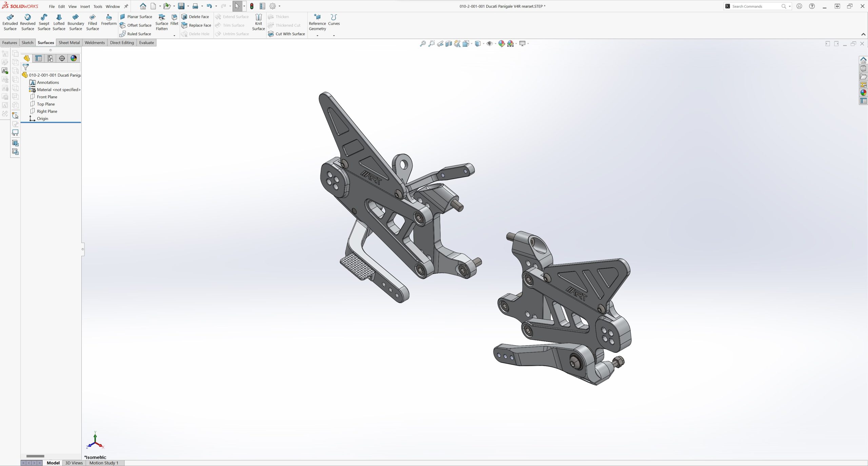Click Zoom to Fit magnifier icon
This screenshot has height=466, width=868.
[422, 43]
